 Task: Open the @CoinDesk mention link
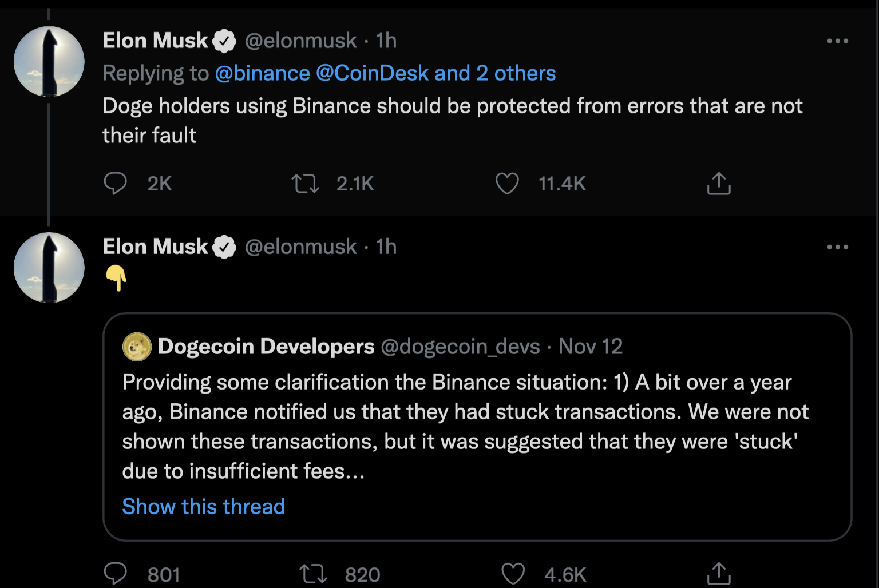coord(372,73)
